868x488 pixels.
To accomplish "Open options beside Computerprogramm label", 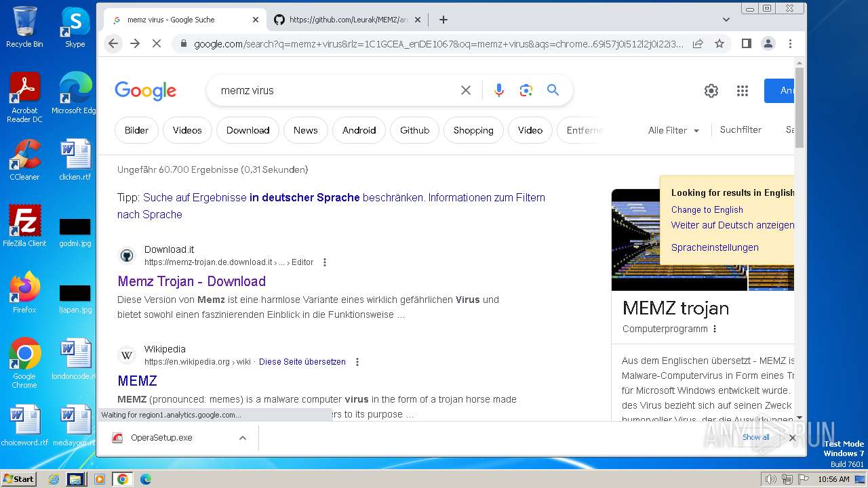I will 715,329.
